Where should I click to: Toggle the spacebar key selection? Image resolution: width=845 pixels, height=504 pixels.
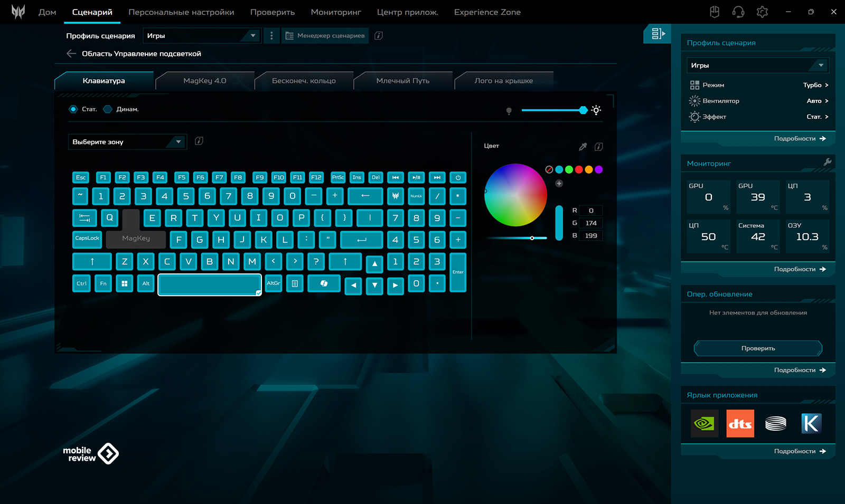pos(210,284)
